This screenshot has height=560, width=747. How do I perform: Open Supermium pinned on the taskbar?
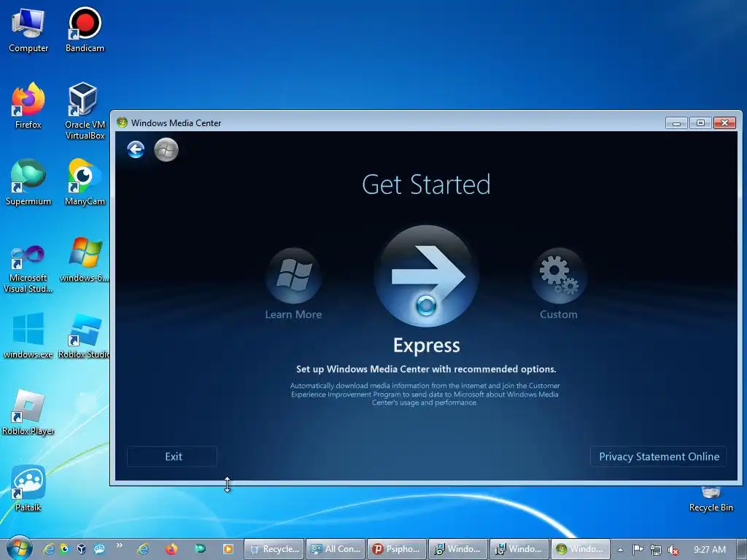tap(200, 549)
